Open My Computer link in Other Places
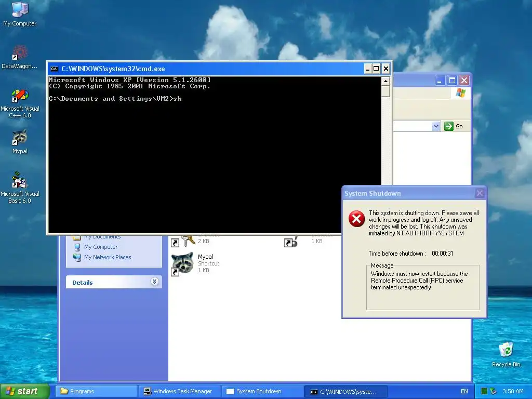 [x=100, y=247]
